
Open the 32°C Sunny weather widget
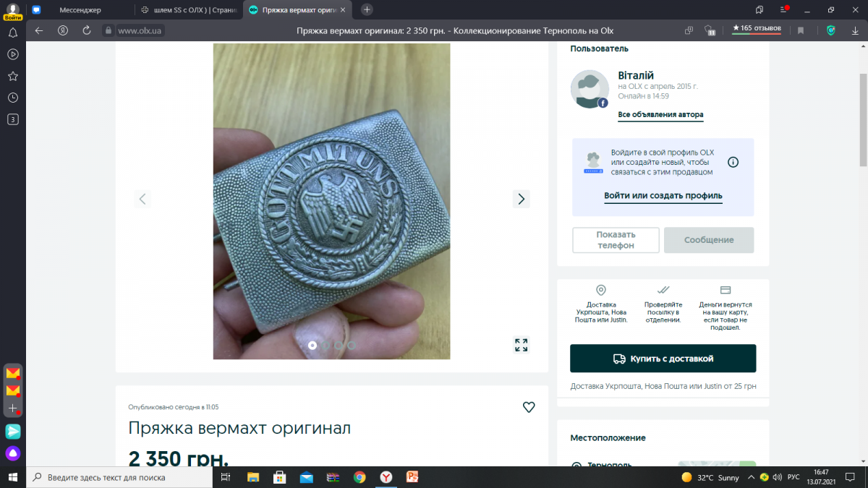710,478
